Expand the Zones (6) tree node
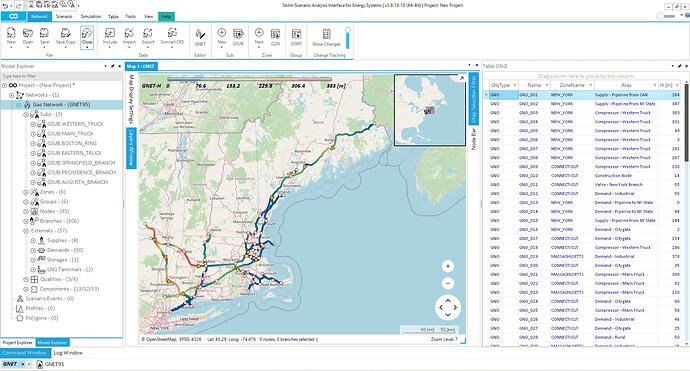The image size is (690, 371). click(26, 192)
